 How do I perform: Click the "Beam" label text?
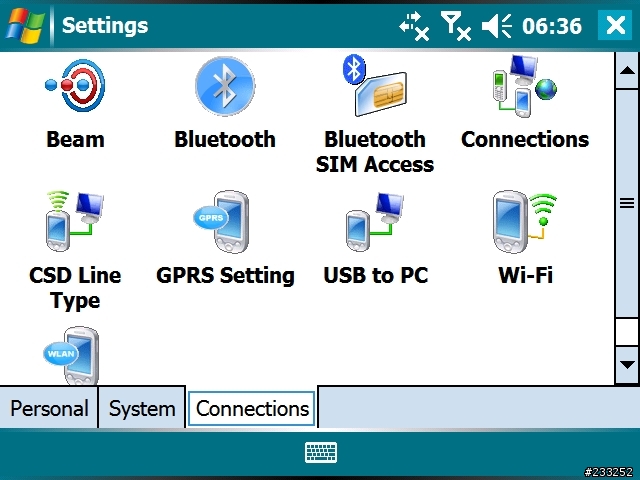pyautogui.click(x=75, y=139)
